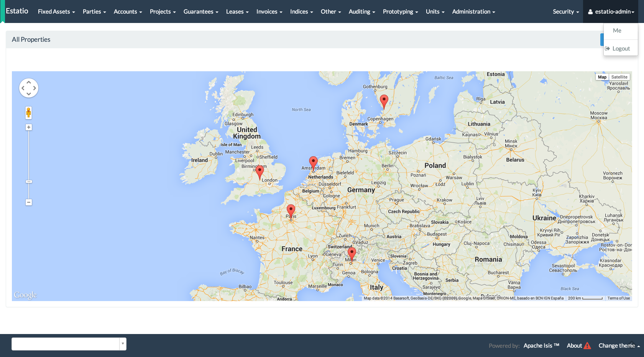Expand the Indices dropdown
Image resolution: width=644 pixels, height=357 pixels.
click(x=301, y=11)
